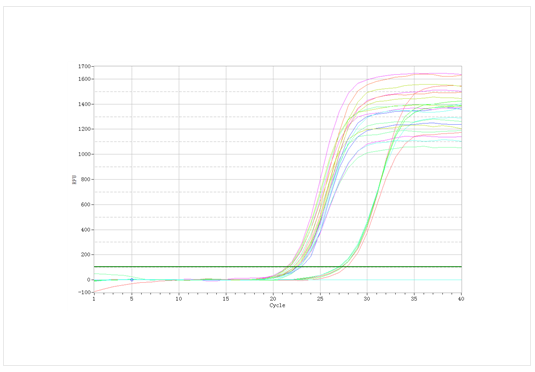Select the topmost magenta curve plateau near cycle 35
The height and width of the screenshot is (372, 535).
click(x=415, y=74)
